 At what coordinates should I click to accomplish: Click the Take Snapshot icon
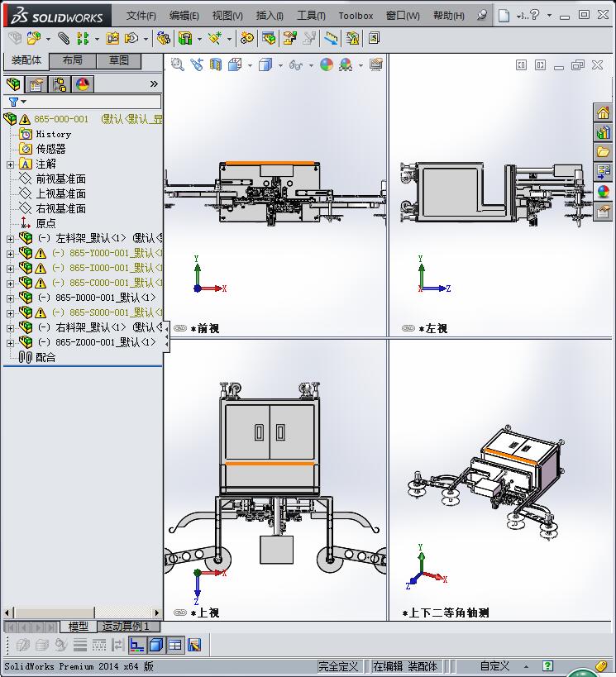pos(374,38)
